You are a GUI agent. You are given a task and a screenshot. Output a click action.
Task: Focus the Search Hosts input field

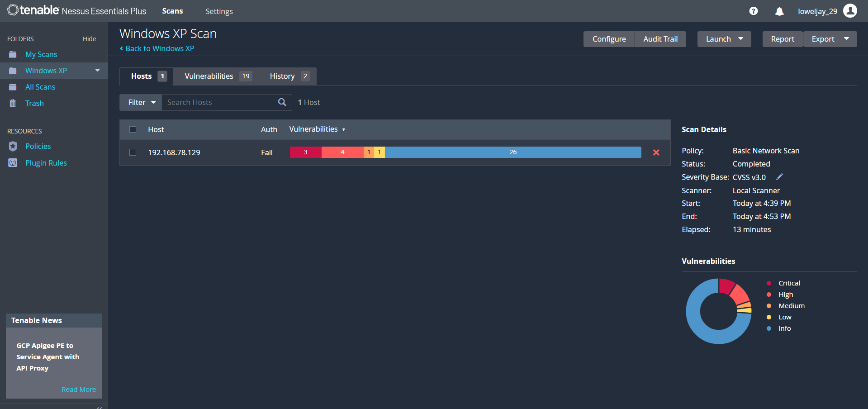coord(219,102)
